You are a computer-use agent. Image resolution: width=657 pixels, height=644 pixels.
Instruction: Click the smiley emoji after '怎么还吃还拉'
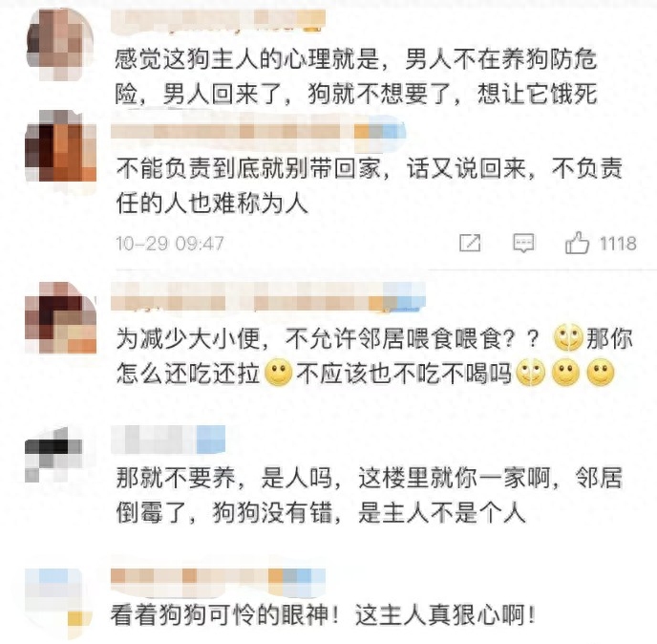point(279,373)
